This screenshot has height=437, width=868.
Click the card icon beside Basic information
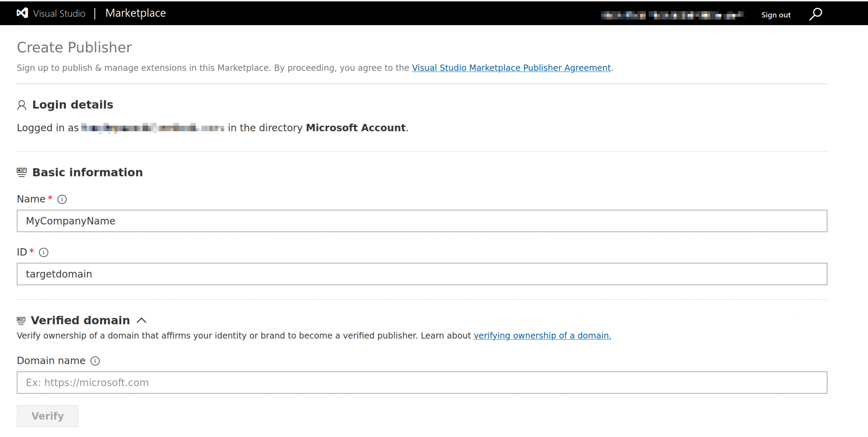tap(21, 172)
